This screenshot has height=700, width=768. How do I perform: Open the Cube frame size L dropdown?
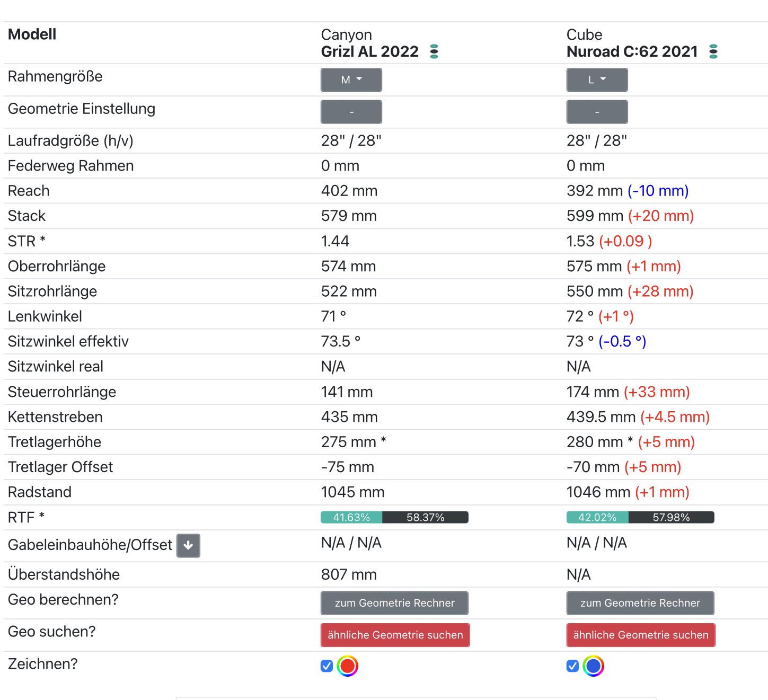(x=597, y=80)
